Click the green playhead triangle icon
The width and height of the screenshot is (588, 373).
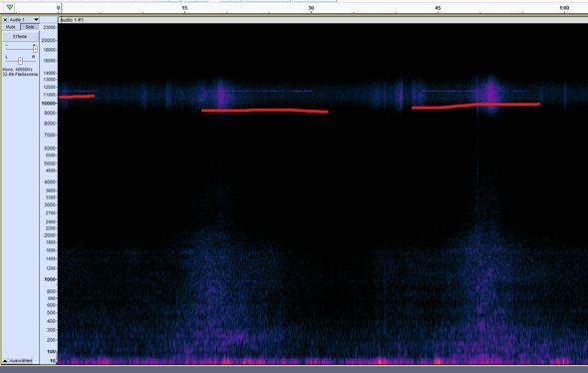coord(10,7)
